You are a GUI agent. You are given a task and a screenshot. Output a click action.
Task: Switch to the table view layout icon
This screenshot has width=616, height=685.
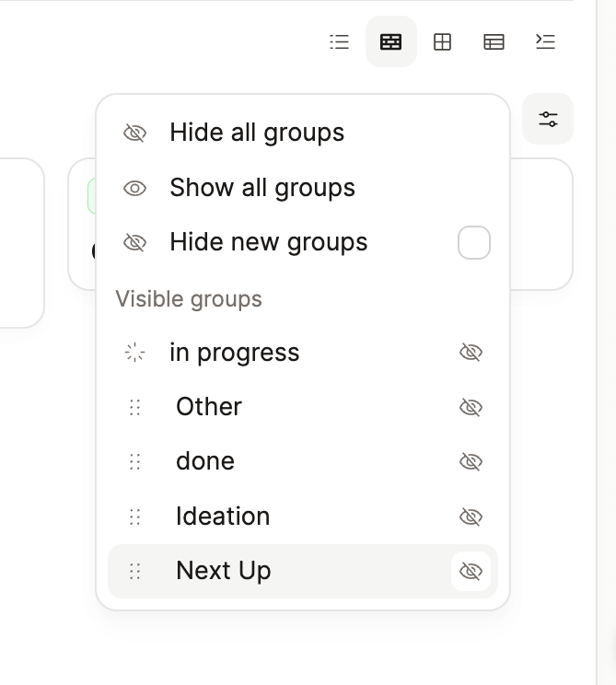pyautogui.click(x=494, y=41)
